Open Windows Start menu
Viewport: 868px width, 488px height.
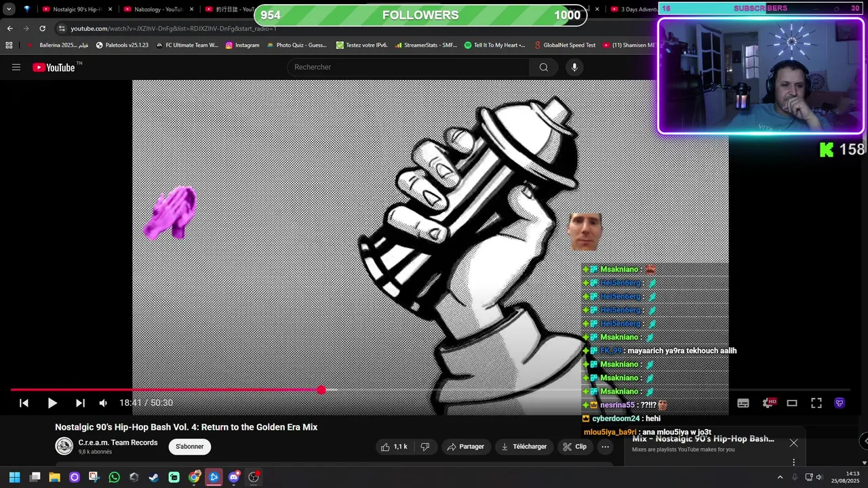click(x=14, y=477)
